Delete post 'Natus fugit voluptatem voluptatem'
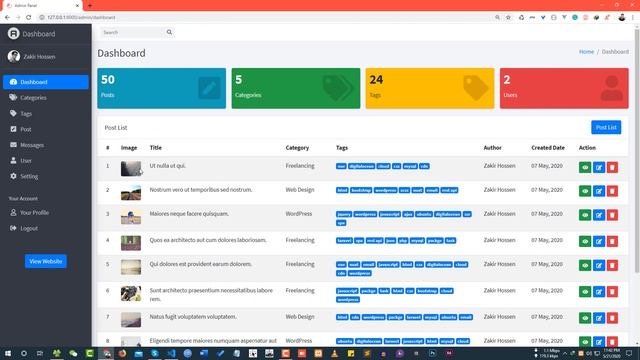This screenshot has width=640, height=360. (x=612, y=318)
